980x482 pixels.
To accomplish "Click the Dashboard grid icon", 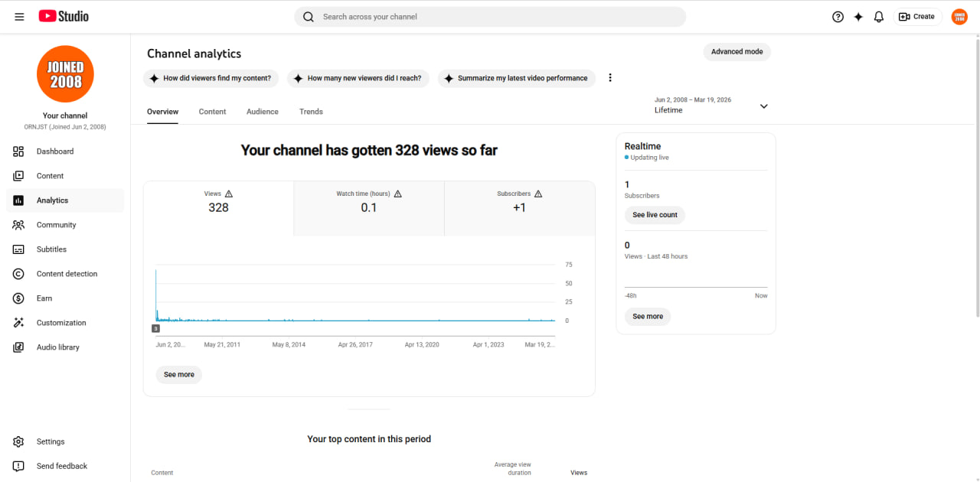I will (19, 151).
